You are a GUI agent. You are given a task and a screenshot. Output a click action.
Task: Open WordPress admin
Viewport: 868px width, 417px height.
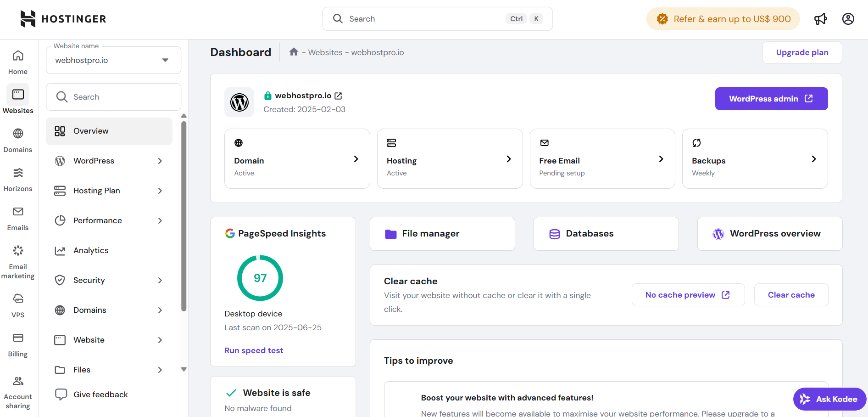pyautogui.click(x=771, y=99)
